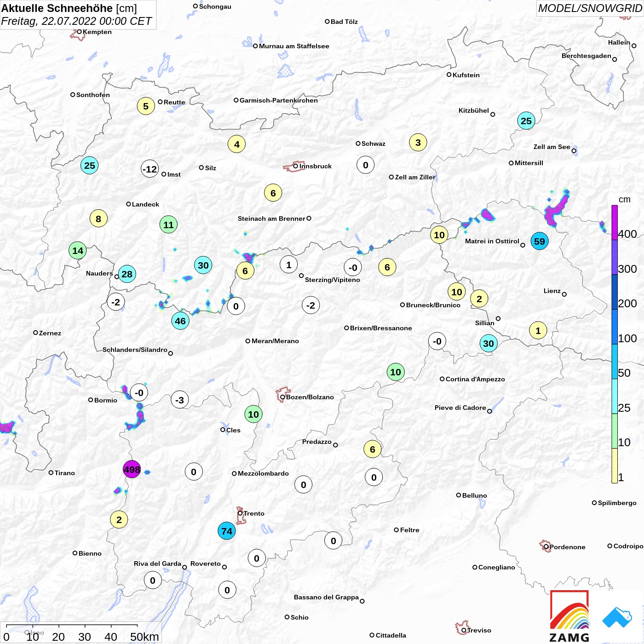This screenshot has width=644, height=644.
Task: Click the purple segment of the cm scale
Action: 615,258
